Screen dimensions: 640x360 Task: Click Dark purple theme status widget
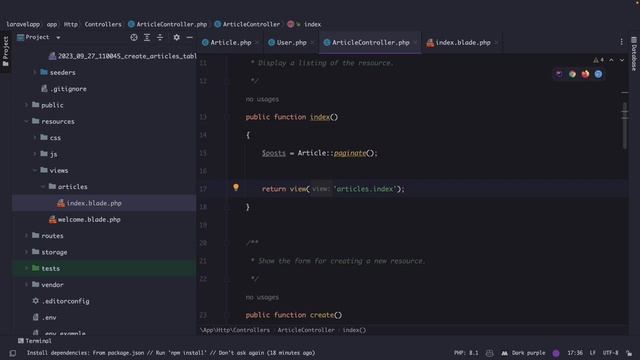click(523, 353)
